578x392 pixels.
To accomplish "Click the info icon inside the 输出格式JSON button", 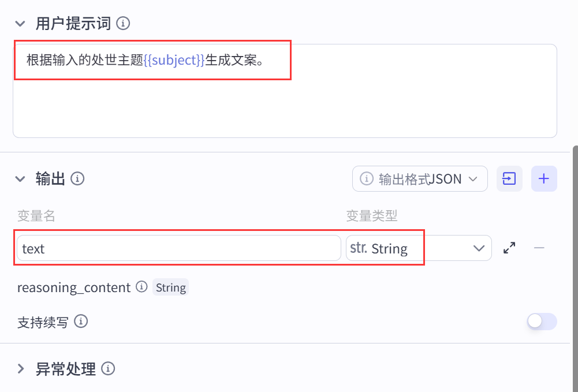I will click(367, 179).
